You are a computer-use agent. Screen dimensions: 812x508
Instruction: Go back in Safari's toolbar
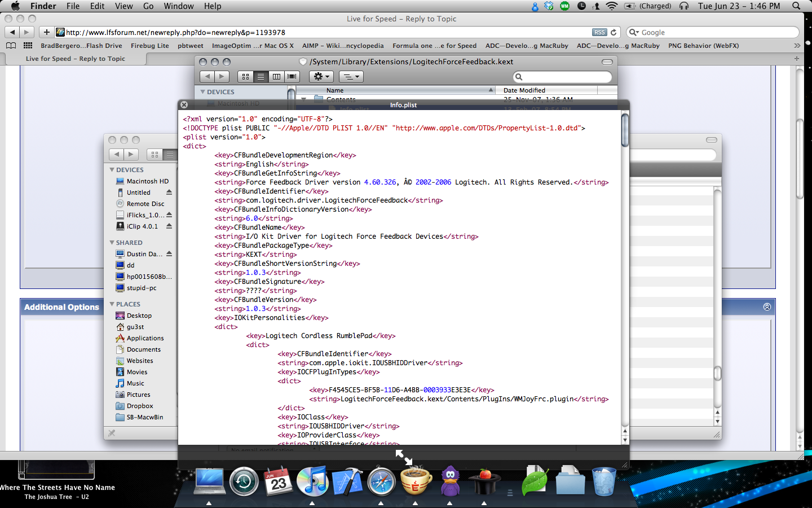point(12,32)
